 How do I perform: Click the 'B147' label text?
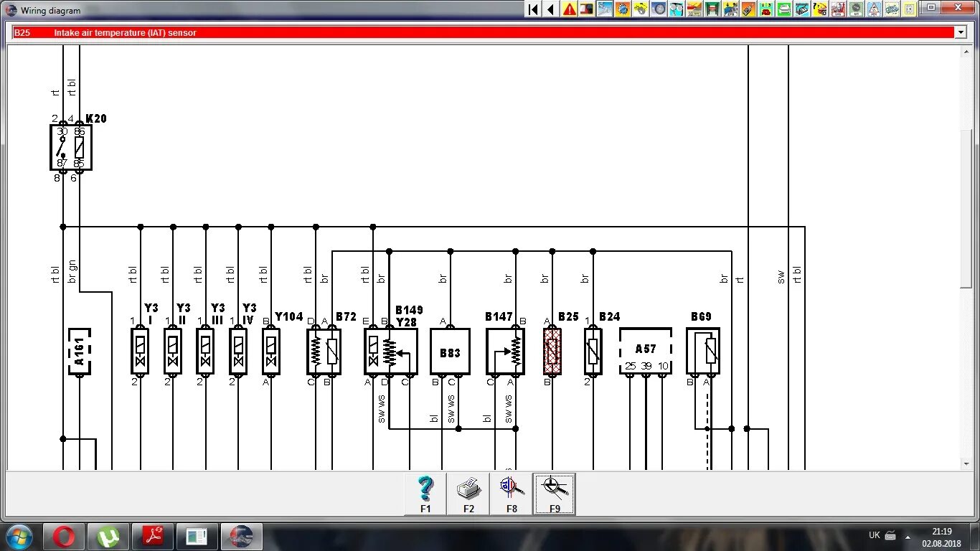(499, 316)
